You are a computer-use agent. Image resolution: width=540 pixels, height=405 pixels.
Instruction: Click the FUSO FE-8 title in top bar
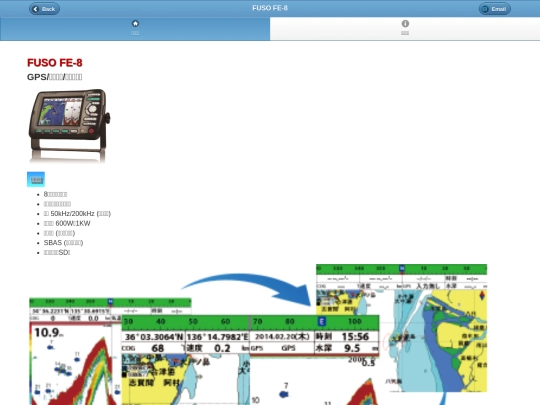pos(270,8)
